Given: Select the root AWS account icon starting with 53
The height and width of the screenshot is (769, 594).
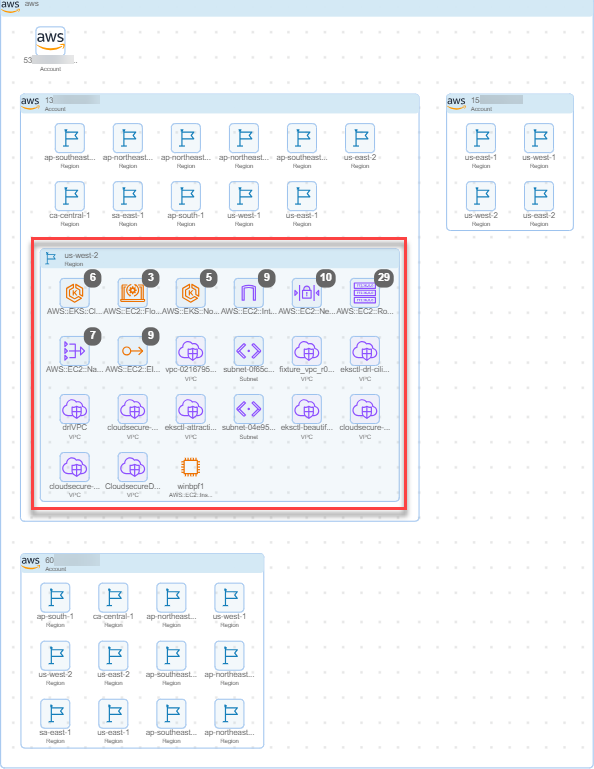Looking at the screenshot, I should (50, 41).
